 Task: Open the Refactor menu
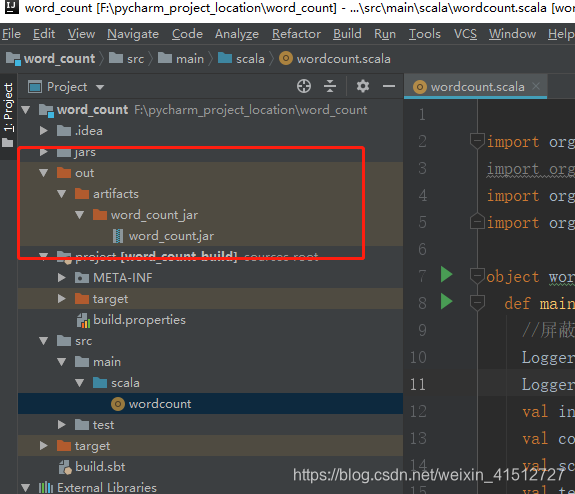pos(296,34)
